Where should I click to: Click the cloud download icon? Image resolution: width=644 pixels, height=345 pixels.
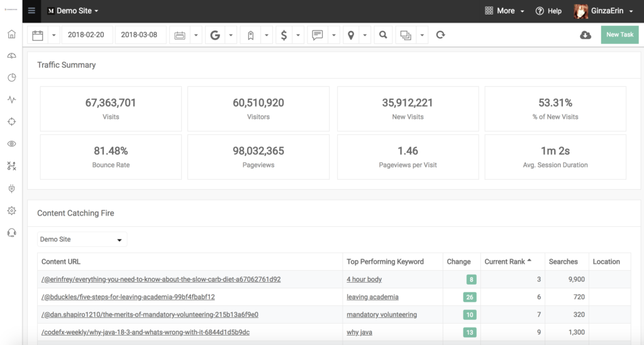coord(585,35)
